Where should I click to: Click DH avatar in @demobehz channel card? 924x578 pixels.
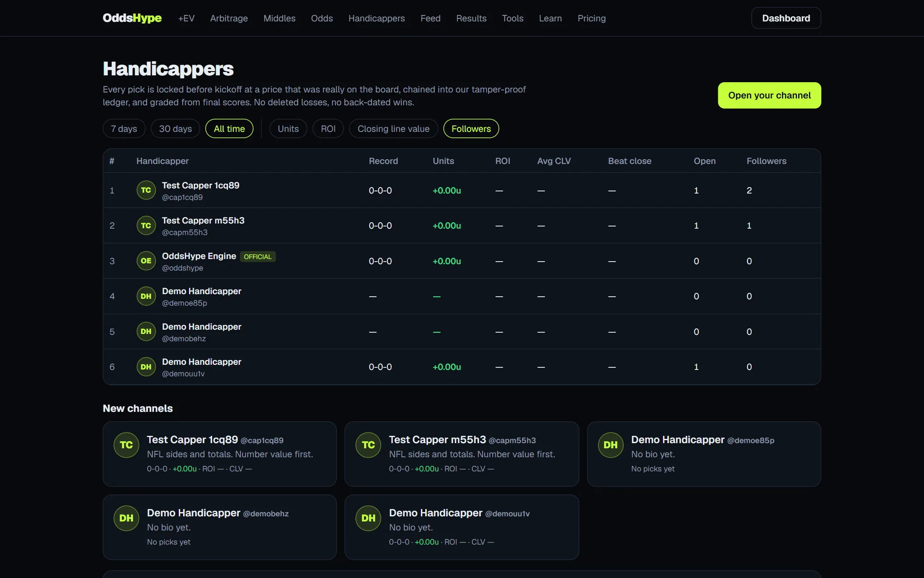[x=126, y=518]
